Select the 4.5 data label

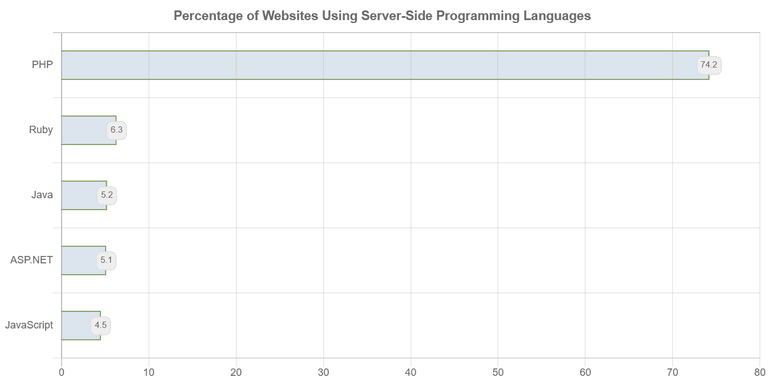click(100, 326)
